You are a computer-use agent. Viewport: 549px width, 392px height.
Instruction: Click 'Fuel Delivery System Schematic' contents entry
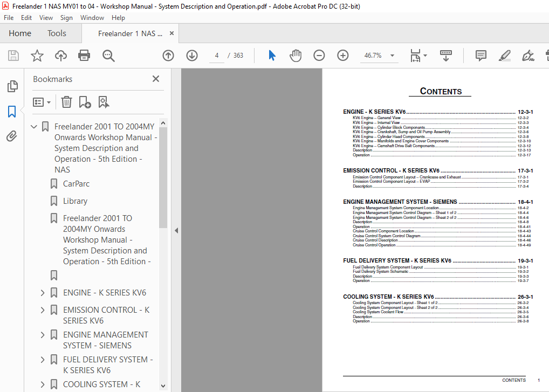380,272
